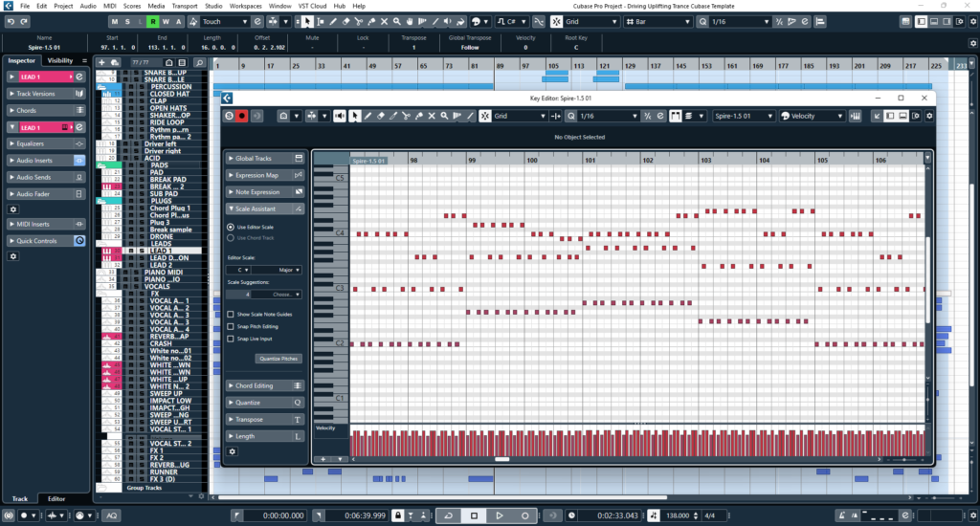Select the VOCAL A... 1 track in list
This screenshot has width=980, height=526.
168,300
